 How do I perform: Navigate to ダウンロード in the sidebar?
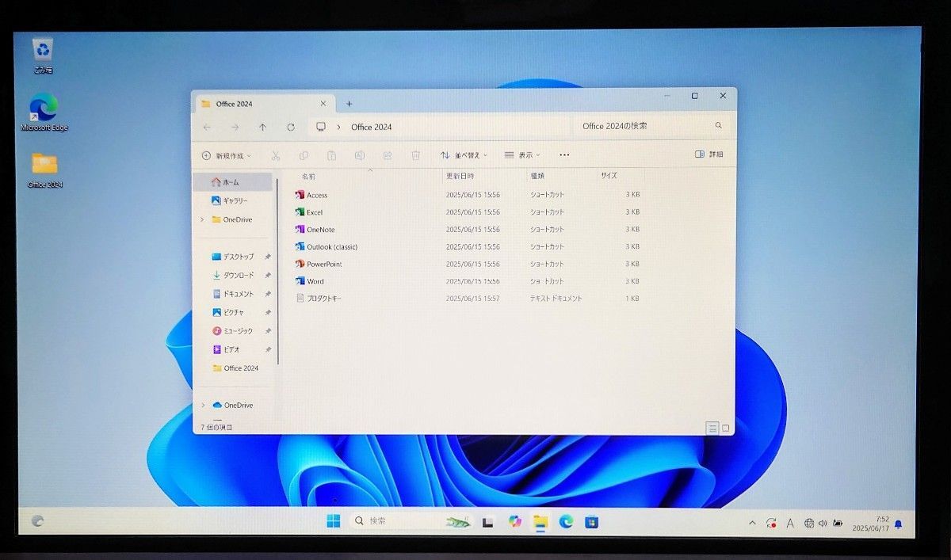[x=238, y=275]
